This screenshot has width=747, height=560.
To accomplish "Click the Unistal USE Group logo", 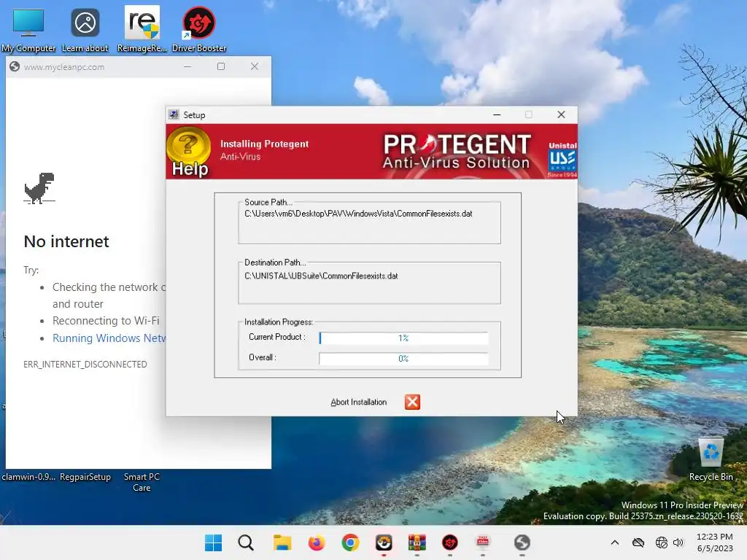I will (562, 158).
